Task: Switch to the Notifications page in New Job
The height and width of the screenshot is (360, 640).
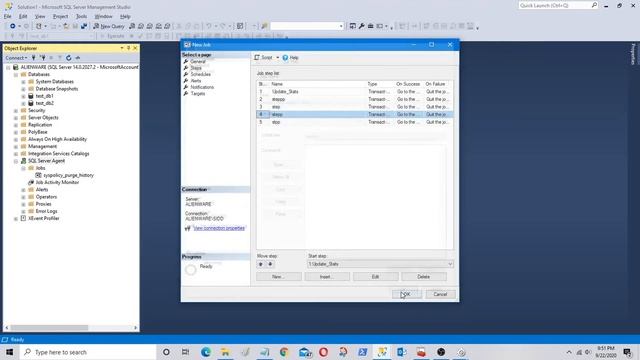Action: pyautogui.click(x=202, y=87)
